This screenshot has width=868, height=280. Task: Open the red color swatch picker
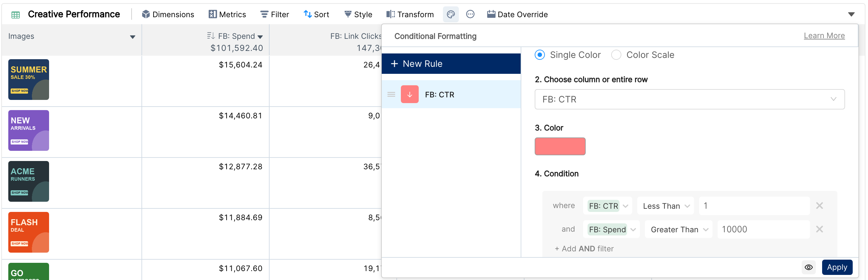(x=560, y=146)
